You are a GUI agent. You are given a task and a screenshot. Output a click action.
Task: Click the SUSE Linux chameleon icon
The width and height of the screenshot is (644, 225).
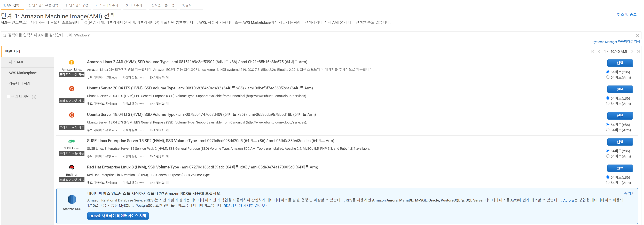(x=72, y=141)
